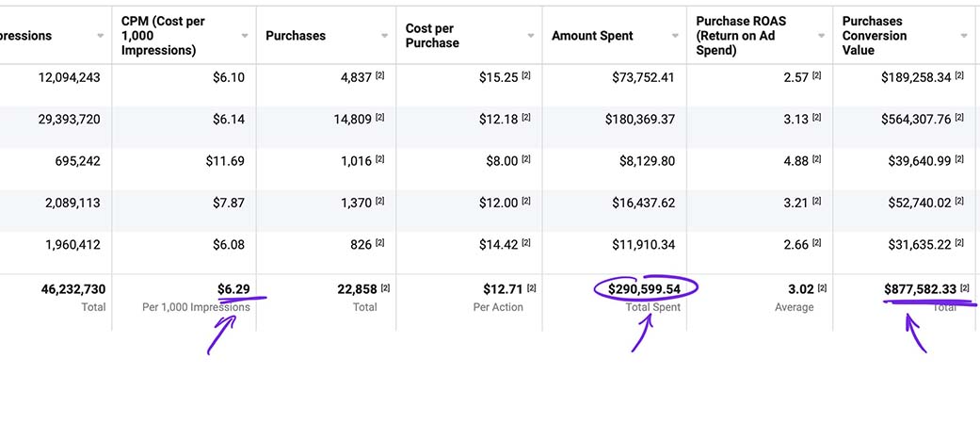Open footnote icon next to $12.71
The width and height of the screenshot is (980, 424).
[x=530, y=288]
